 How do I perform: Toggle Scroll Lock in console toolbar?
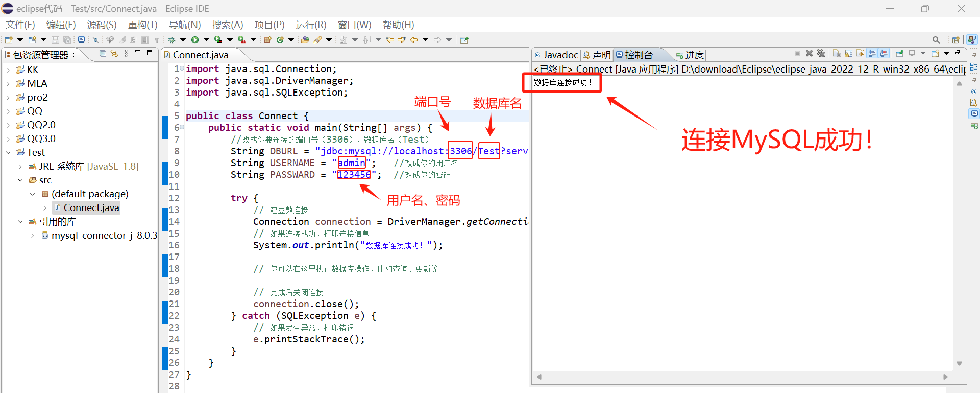click(848, 53)
